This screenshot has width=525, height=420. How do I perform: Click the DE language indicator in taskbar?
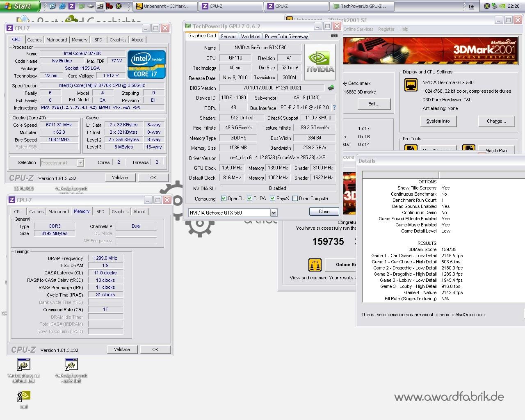[x=472, y=7]
